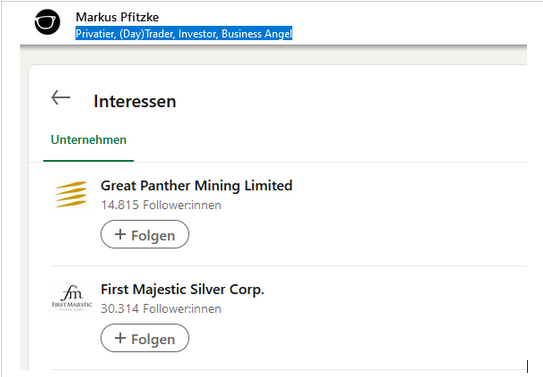543x377 pixels.
Task: Open the Great Panther Mining Limited link
Action: pyautogui.click(x=196, y=186)
